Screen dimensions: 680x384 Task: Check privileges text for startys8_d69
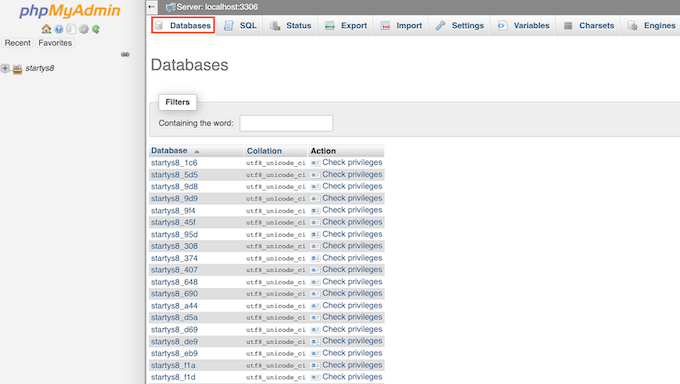352,329
